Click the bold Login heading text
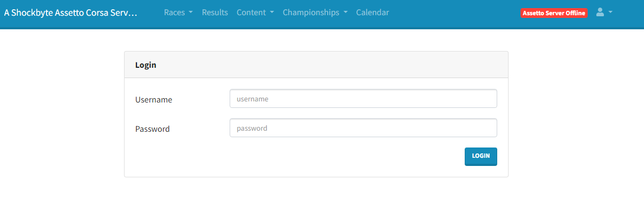 [x=146, y=65]
